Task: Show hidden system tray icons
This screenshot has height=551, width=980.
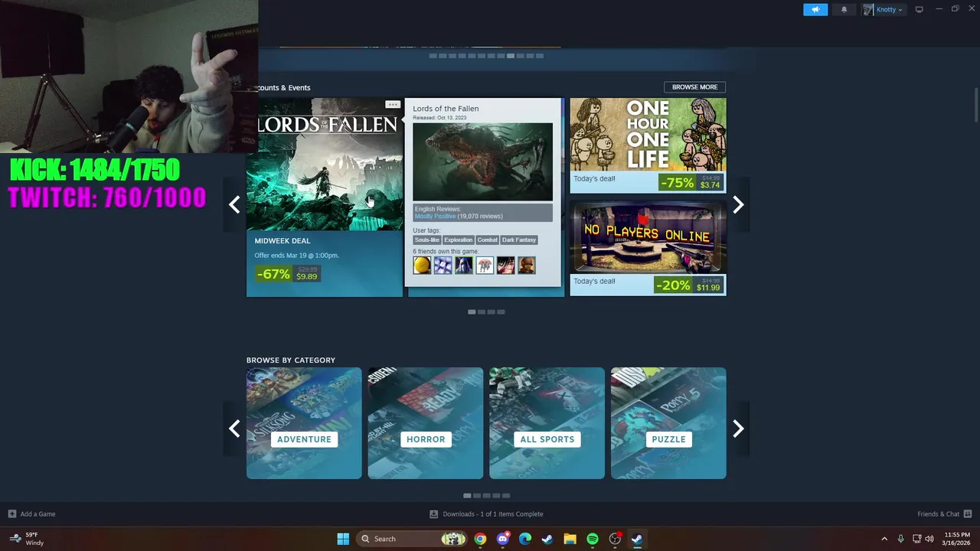Action: click(x=884, y=539)
